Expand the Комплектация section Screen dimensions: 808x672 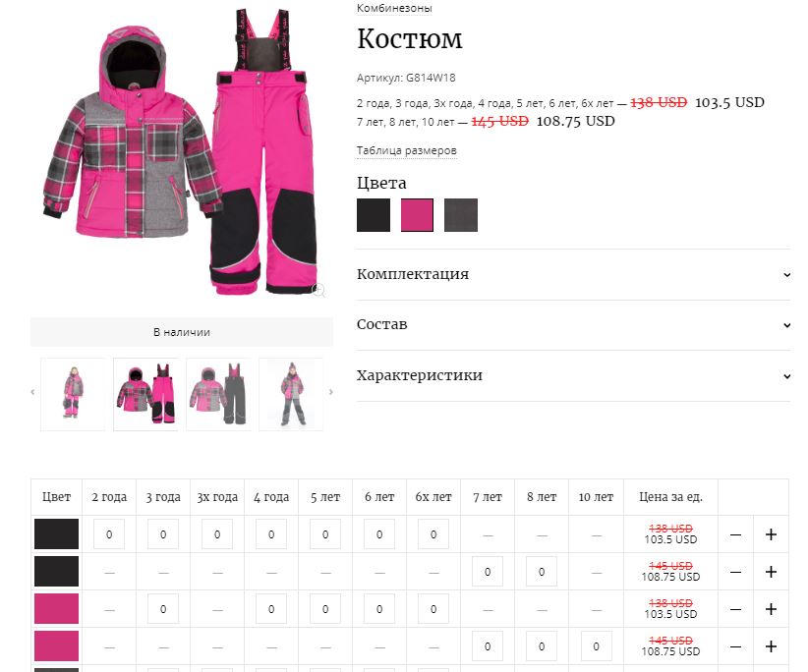tap(573, 274)
